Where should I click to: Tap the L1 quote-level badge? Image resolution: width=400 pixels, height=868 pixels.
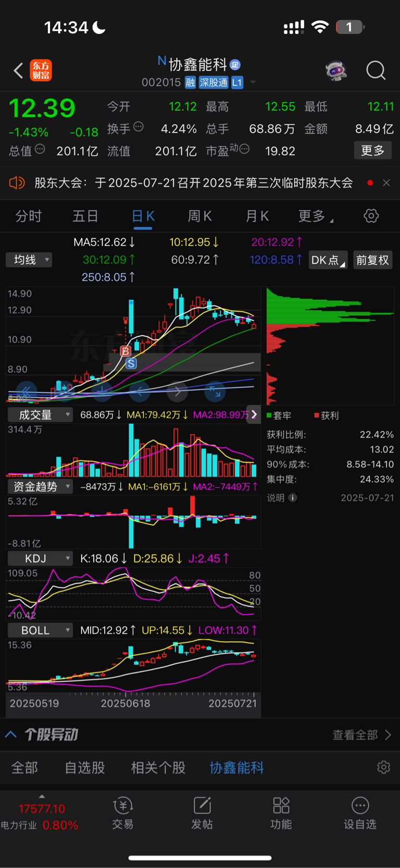[237, 82]
